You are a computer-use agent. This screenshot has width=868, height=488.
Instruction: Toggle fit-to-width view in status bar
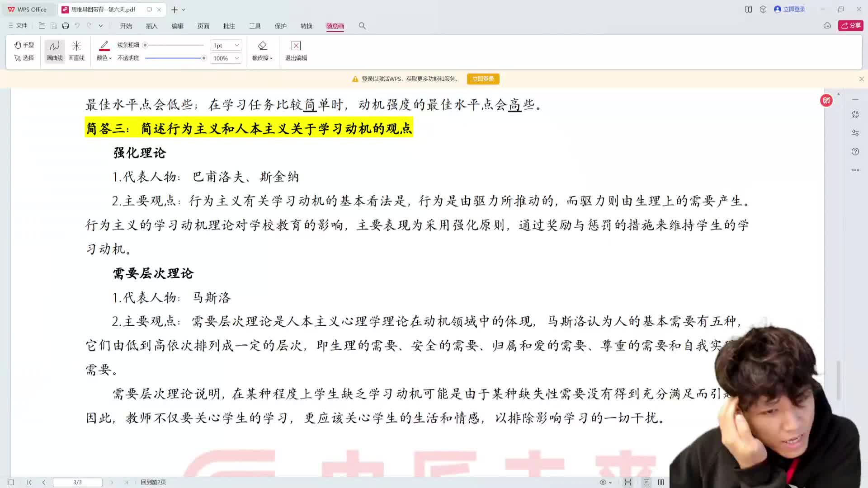click(627, 482)
